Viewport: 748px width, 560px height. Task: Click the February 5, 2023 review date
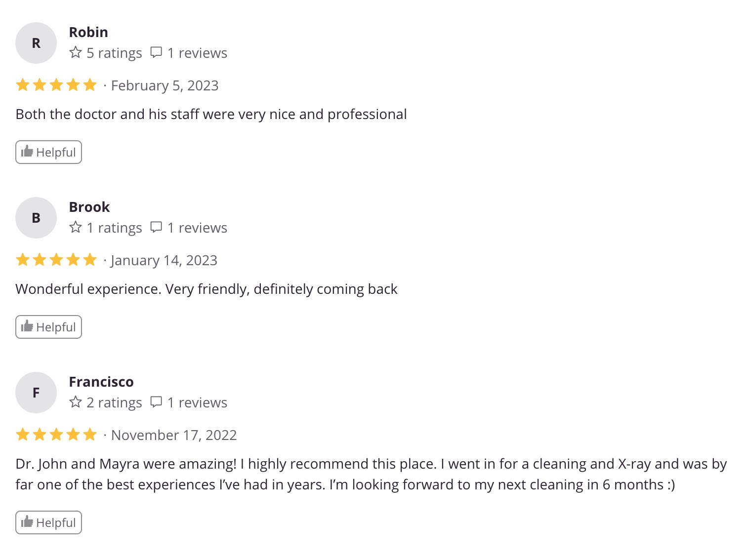click(x=165, y=85)
